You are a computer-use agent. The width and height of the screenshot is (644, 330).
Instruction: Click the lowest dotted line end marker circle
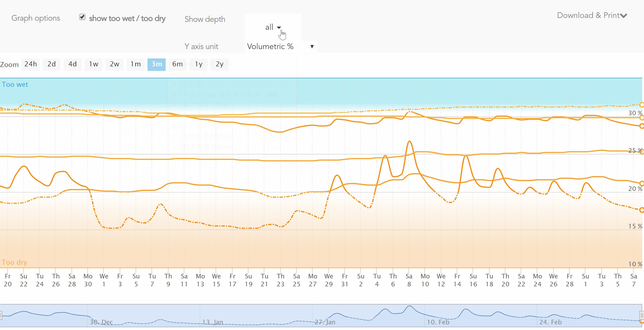coord(642,210)
